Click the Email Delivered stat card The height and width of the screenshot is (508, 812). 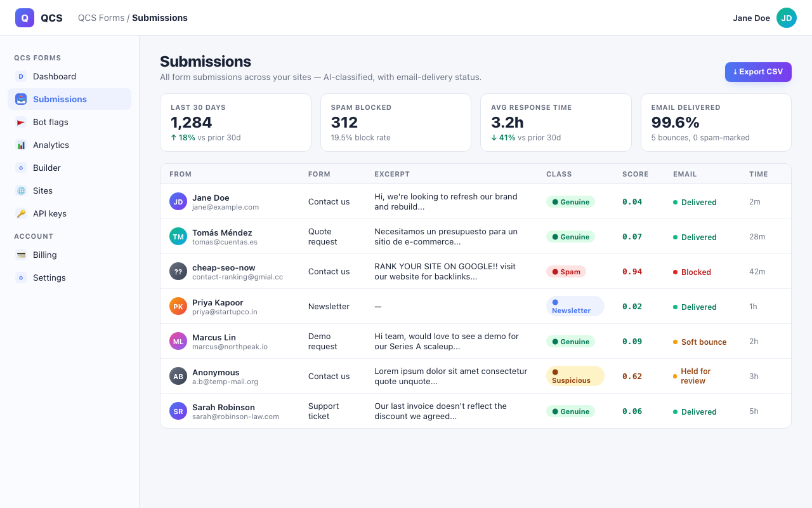pos(716,123)
